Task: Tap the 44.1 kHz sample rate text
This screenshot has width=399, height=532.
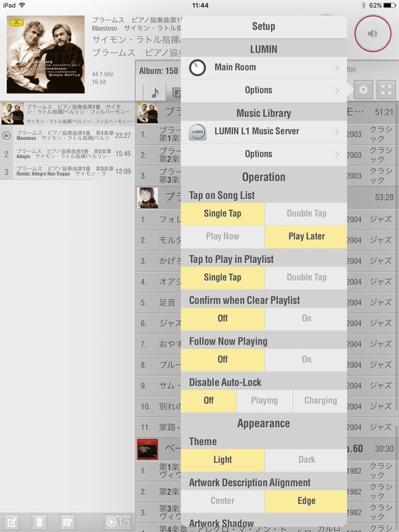Action: 103,74
